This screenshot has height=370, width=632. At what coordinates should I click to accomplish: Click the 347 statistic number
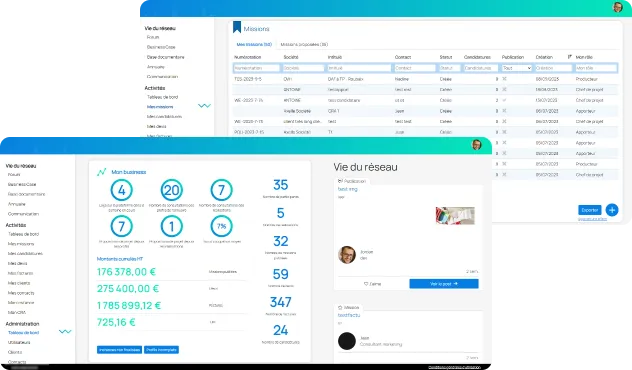281,302
